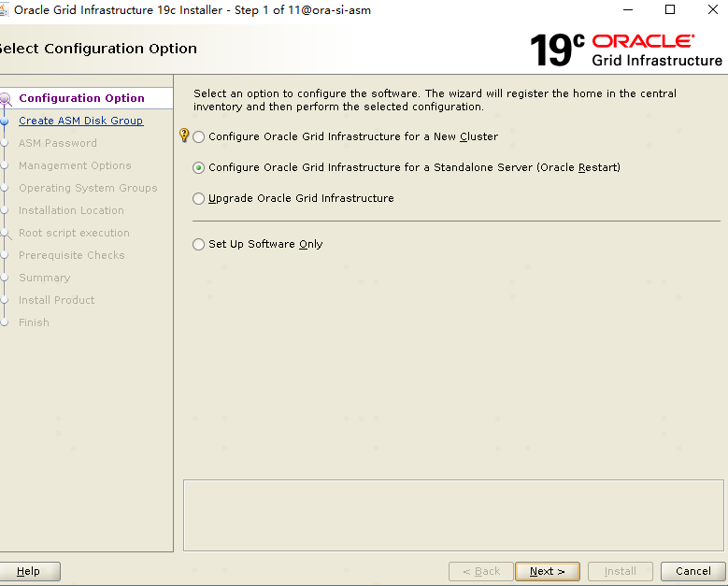Close the installer window
The width and height of the screenshot is (728, 586).
point(713,9)
